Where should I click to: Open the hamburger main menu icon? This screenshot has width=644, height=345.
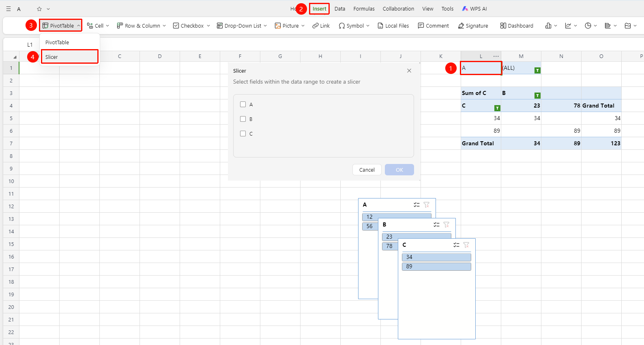[x=9, y=9]
